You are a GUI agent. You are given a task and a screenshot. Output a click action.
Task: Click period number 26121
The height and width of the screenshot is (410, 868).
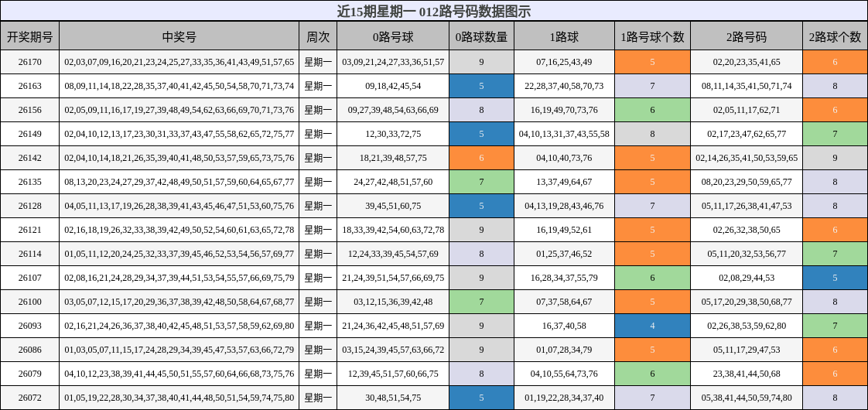(x=30, y=230)
